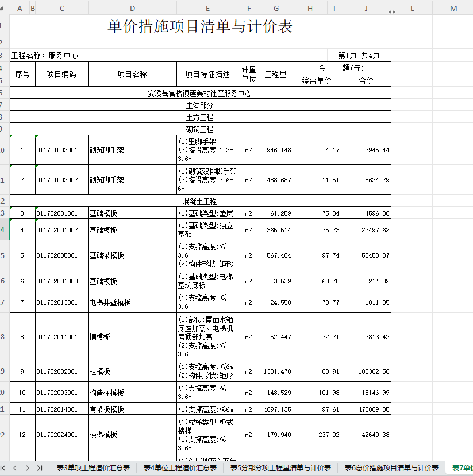Click the page indicator 第1页 共4页
Image resolution: width=473 pixels, height=476 pixels.
(x=359, y=55)
